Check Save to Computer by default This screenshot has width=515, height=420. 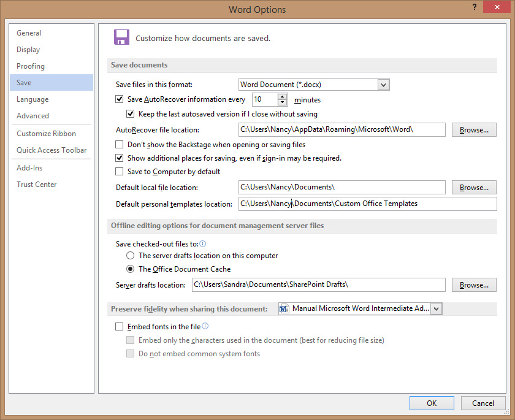point(119,171)
